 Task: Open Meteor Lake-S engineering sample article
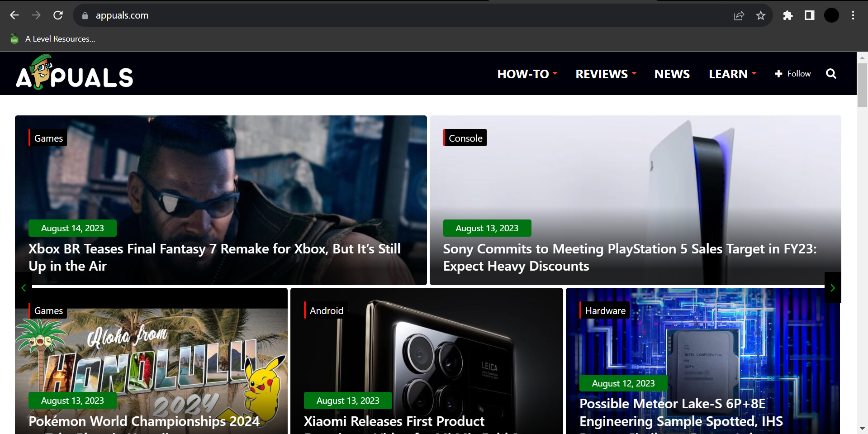(x=681, y=413)
